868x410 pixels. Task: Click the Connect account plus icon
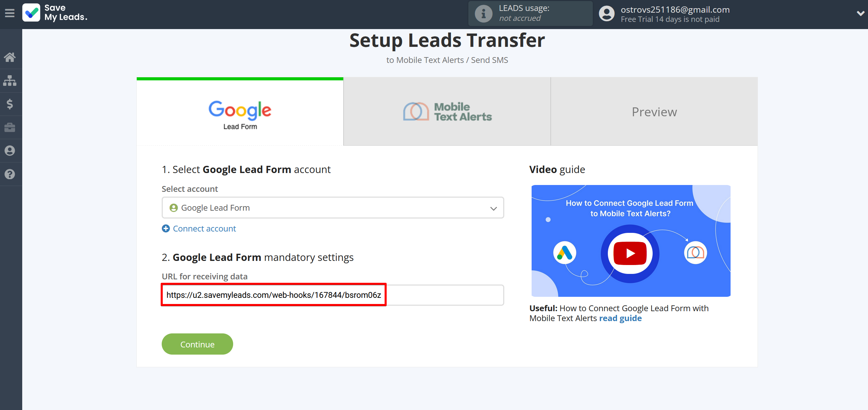coord(166,228)
